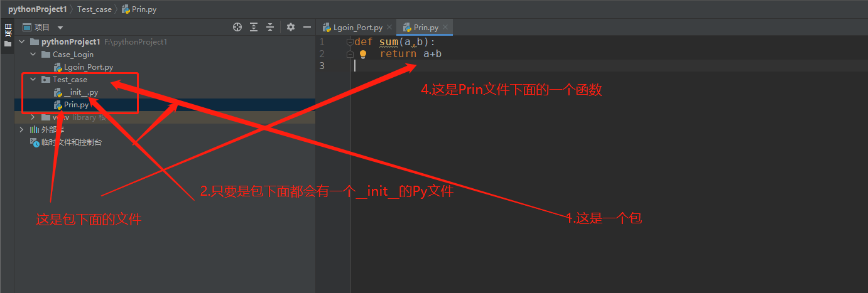Click the 'sum' function name in code
This screenshot has height=293, width=868.
(x=389, y=42)
